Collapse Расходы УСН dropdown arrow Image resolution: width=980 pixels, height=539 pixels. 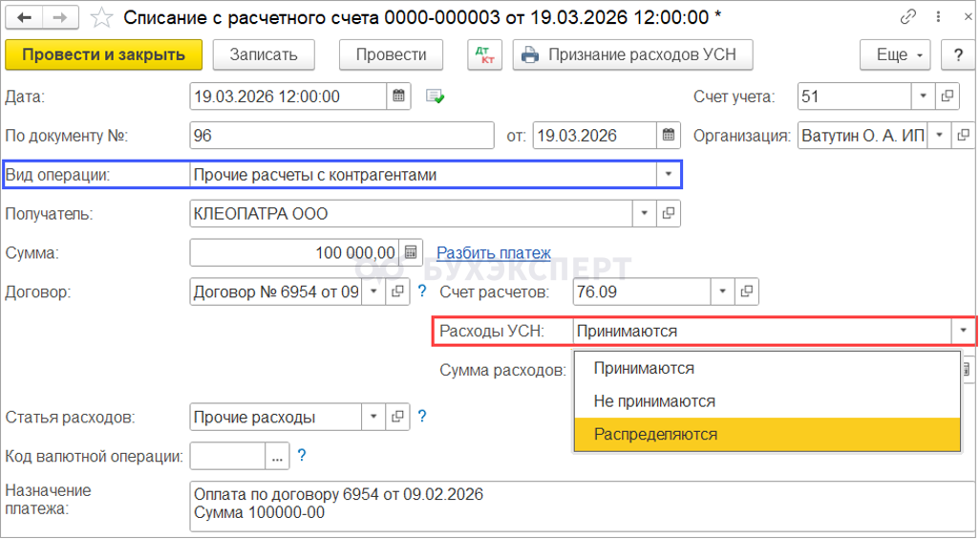(x=963, y=331)
